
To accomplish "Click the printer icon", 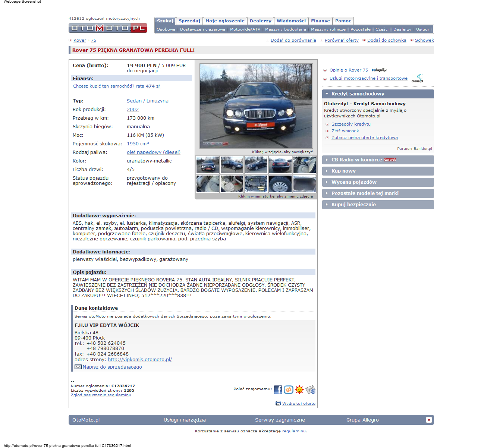I will (x=278, y=403).
